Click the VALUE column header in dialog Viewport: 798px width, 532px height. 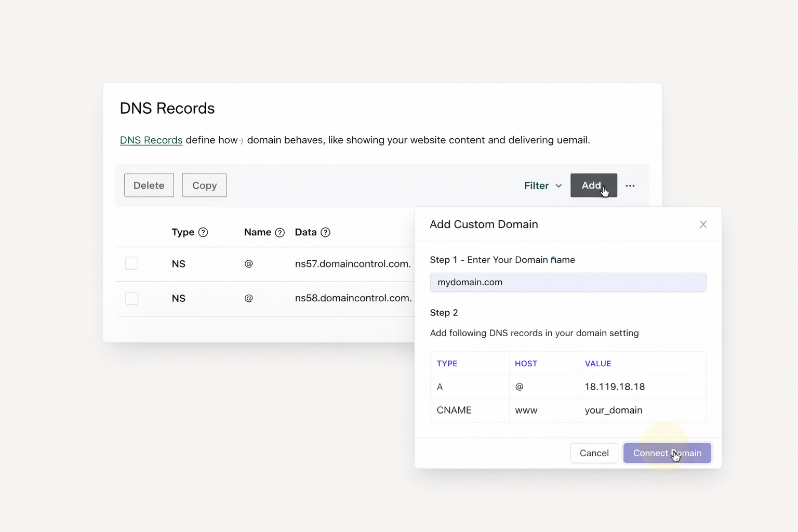click(598, 364)
